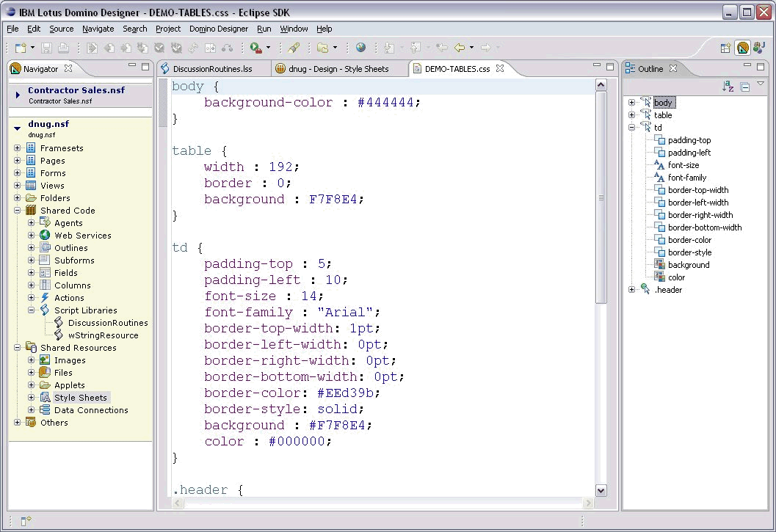Screen dimensions: 776x532
Task: Click the status bar icon at bottom left
Action: (26, 520)
